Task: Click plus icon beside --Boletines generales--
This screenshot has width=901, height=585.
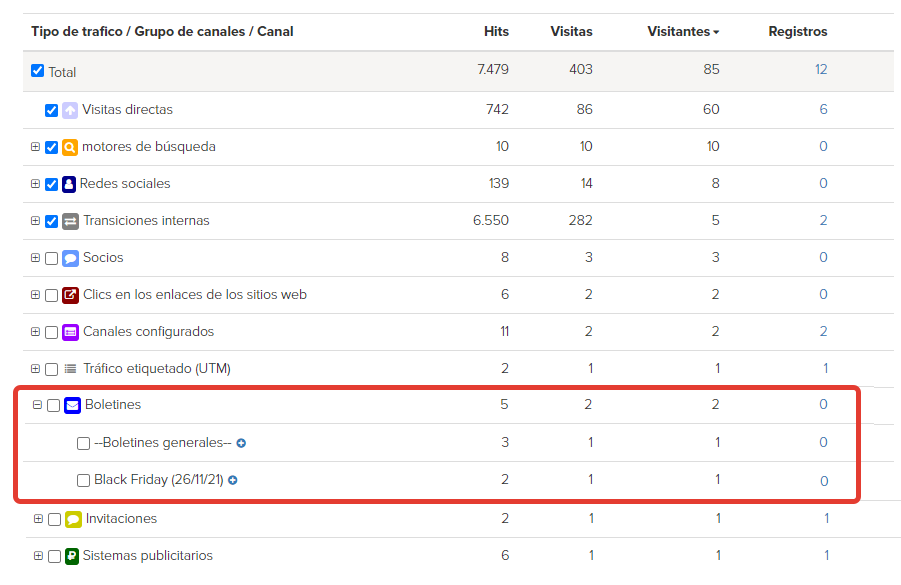Action: [x=241, y=443]
